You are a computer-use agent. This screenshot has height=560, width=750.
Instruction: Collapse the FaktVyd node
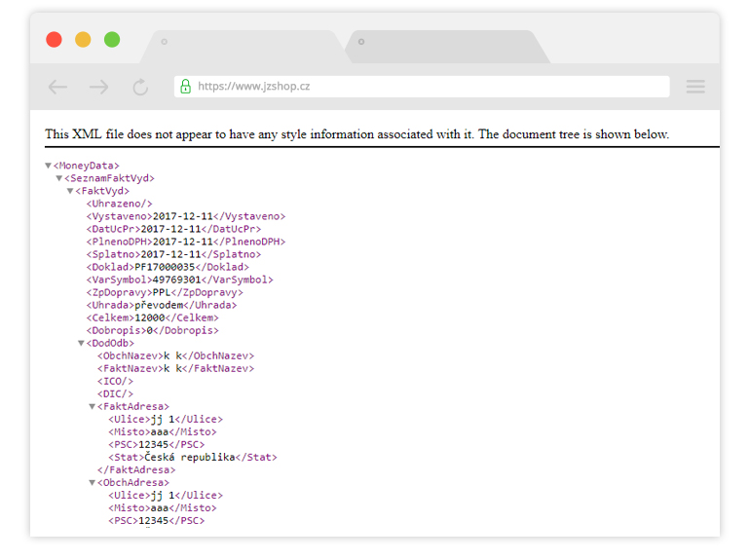[x=70, y=191]
